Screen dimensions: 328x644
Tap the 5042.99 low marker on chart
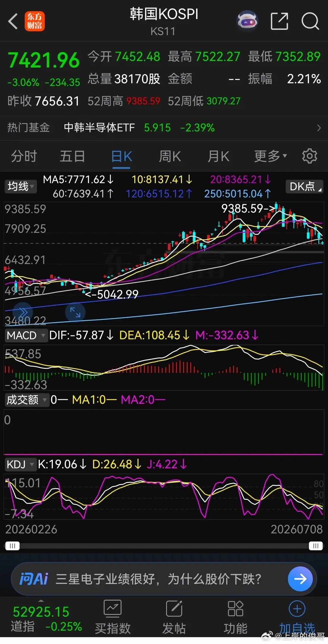point(112,294)
